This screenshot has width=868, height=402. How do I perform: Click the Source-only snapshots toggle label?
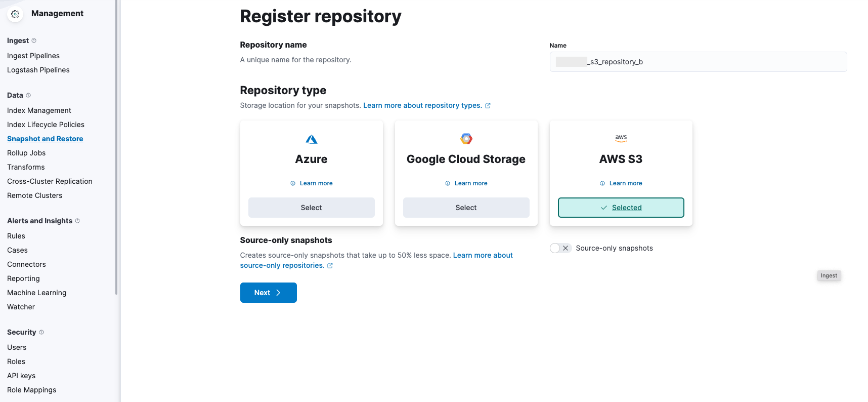614,248
